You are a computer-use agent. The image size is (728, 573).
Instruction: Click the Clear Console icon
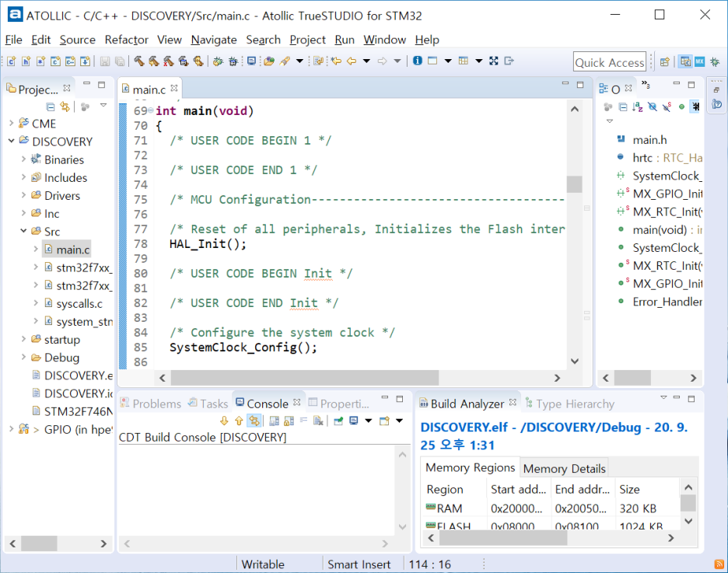point(318,421)
